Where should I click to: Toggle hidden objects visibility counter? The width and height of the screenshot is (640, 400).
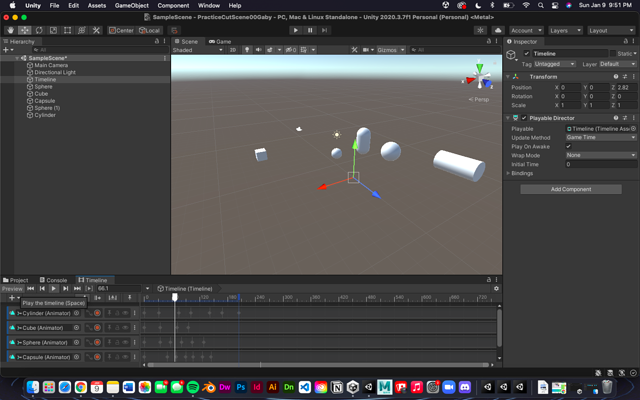click(291, 50)
